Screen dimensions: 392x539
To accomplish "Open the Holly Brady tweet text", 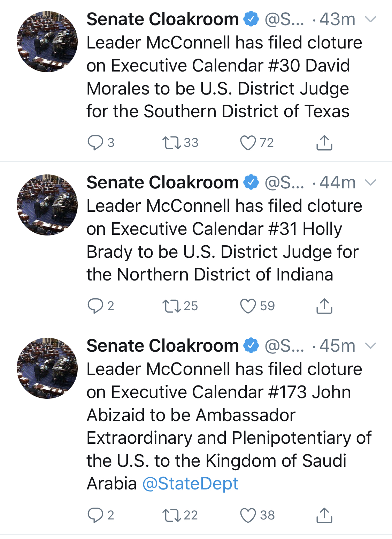I will (223, 240).
